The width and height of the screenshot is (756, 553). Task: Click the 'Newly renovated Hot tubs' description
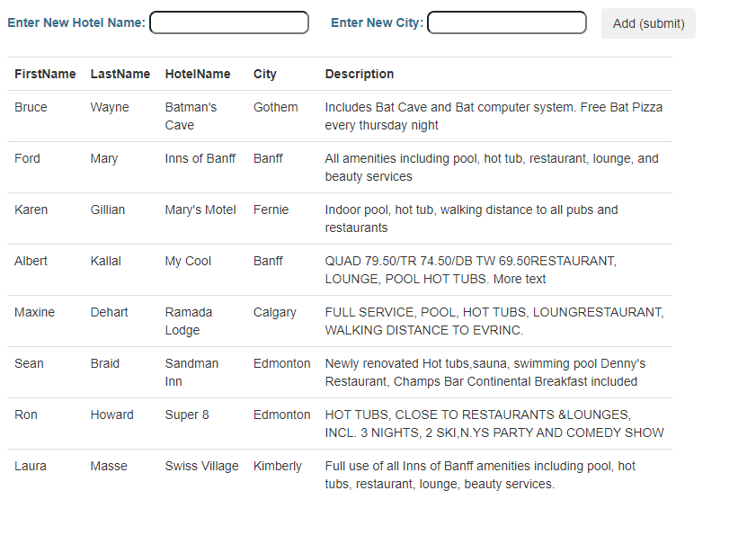point(485,372)
